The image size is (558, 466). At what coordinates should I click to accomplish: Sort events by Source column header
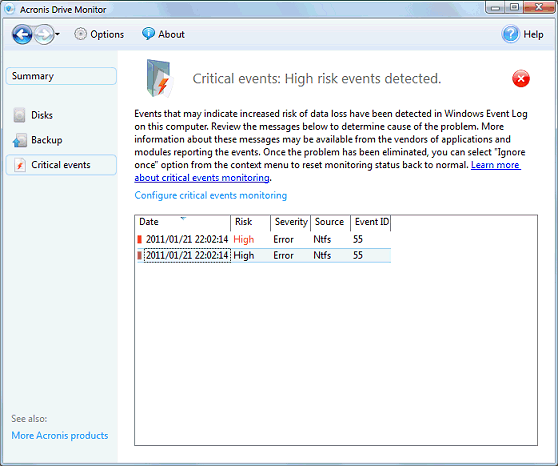coord(331,222)
